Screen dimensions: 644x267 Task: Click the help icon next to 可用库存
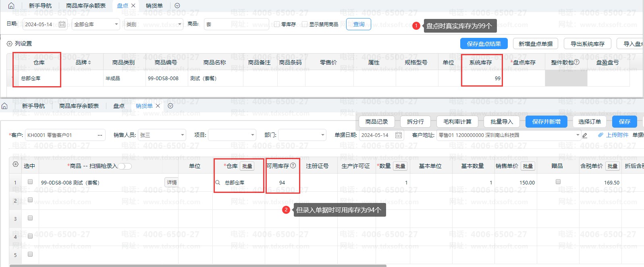pos(293,166)
